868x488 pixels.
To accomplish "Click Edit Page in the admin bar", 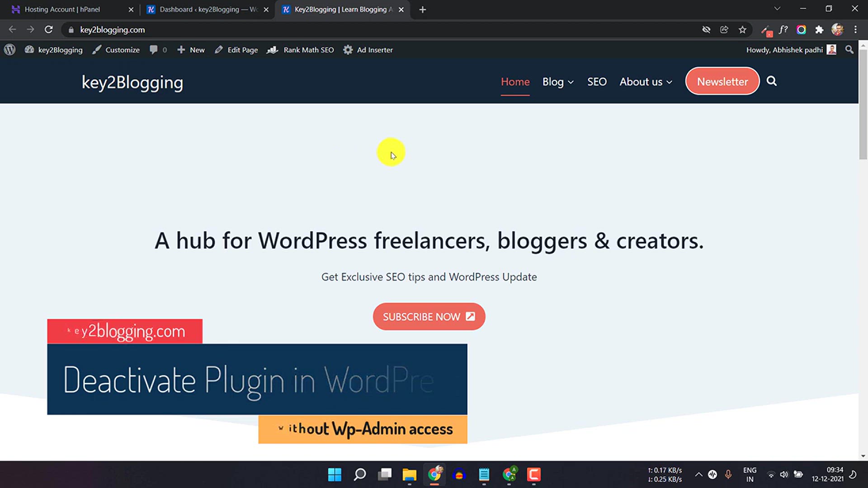I will point(236,50).
